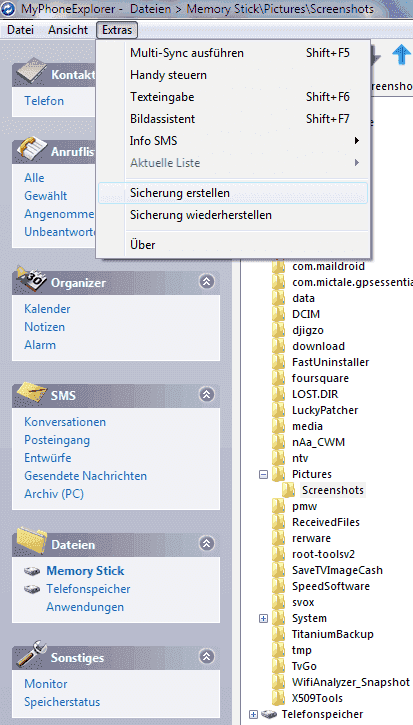Expand the System folder node
This screenshot has width=413, height=725.
pyautogui.click(x=263, y=618)
